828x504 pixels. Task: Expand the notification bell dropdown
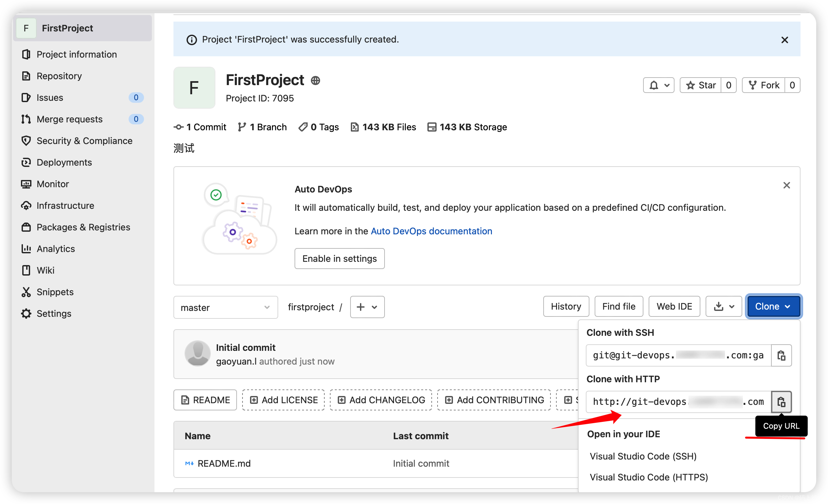tap(659, 84)
